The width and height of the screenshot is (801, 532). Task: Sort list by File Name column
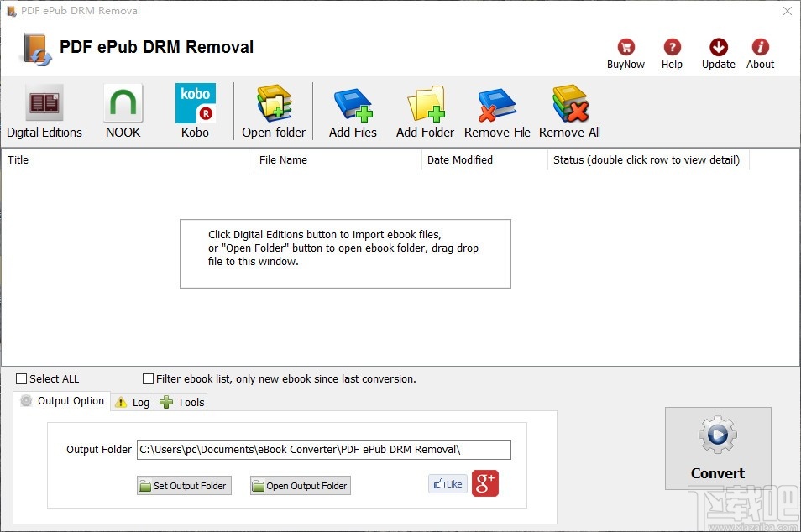coord(338,159)
